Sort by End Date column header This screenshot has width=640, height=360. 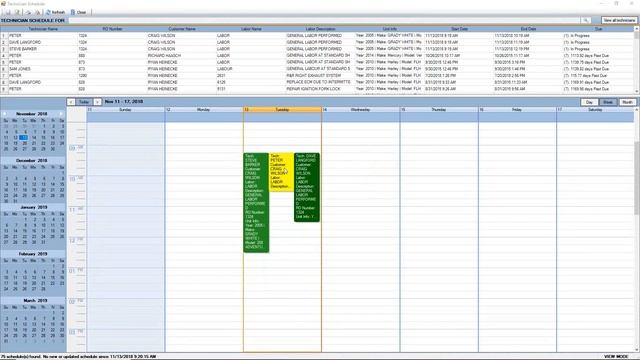coord(529,29)
